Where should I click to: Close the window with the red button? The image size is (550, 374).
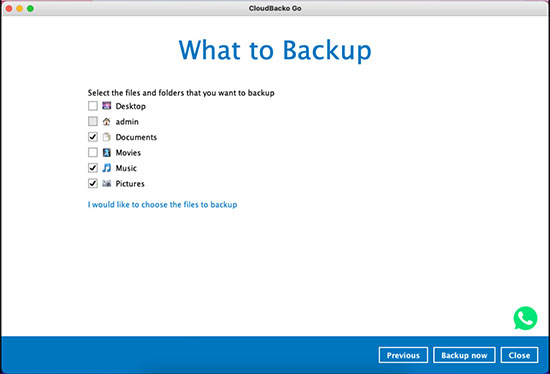point(9,8)
